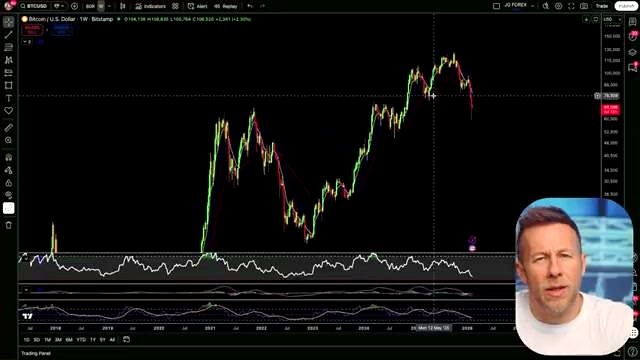Select the All date range
Image resolution: width=640 pixels, height=360 pixels.
pyautogui.click(x=112, y=340)
